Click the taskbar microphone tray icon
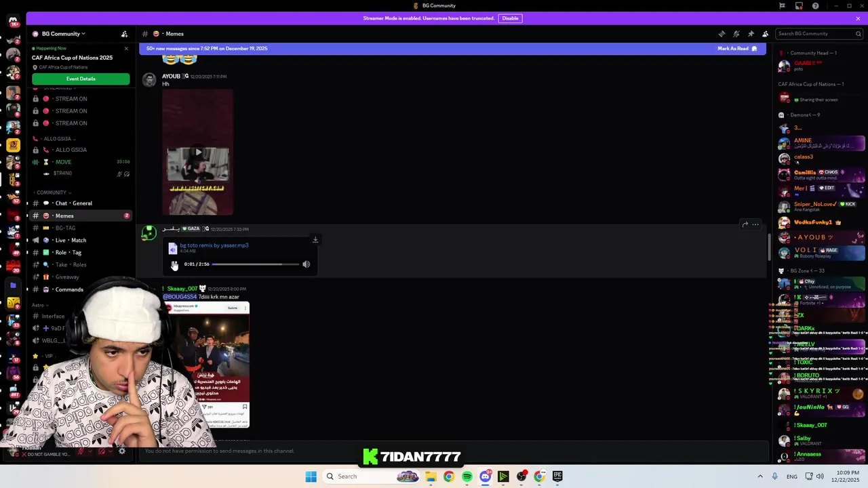 (774, 476)
